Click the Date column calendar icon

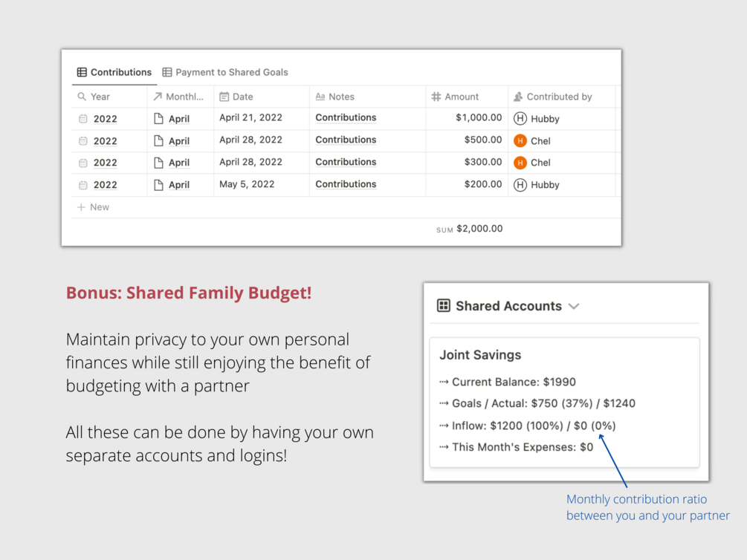tap(224, 97)
